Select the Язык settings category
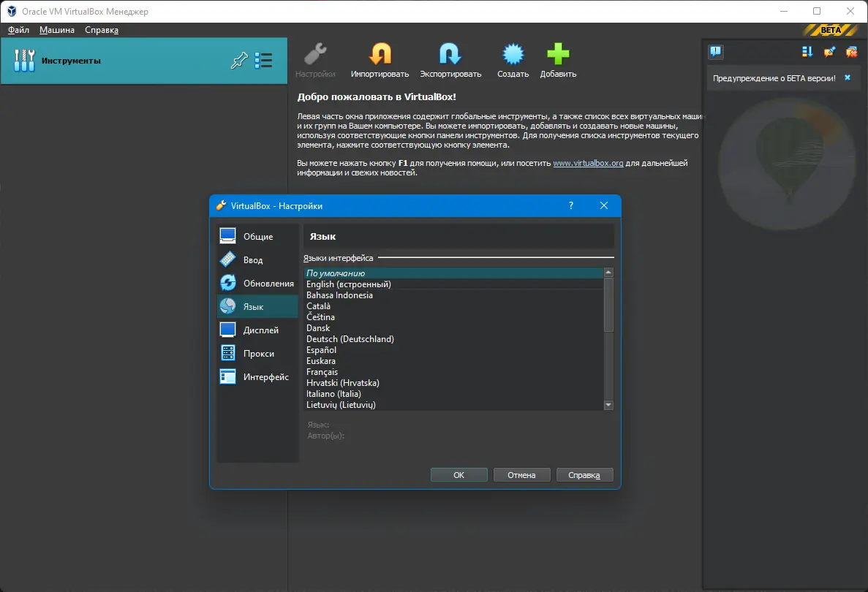Image resolution: width=868 pixels, height=592 pixels. pyautogui.click(x=257, y=306)
